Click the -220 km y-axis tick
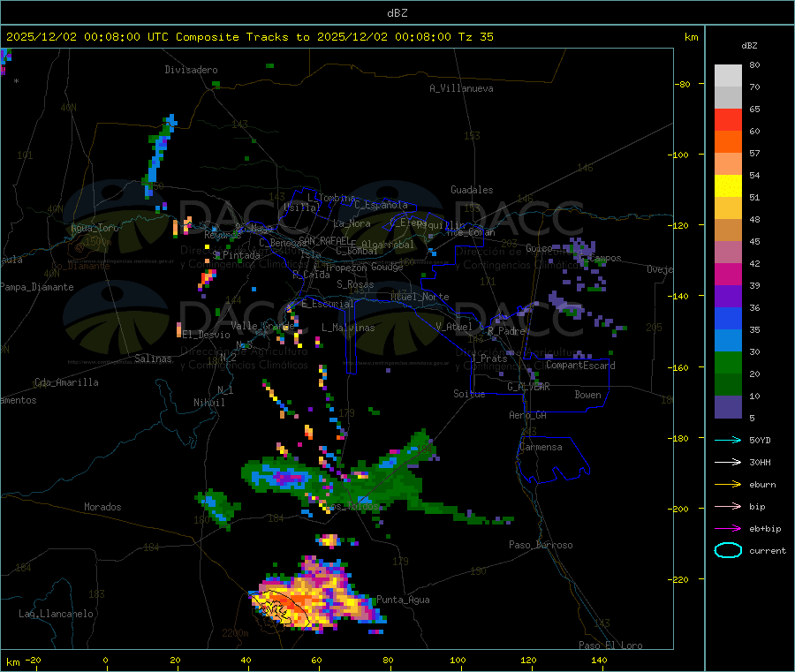 click(680, 580)
